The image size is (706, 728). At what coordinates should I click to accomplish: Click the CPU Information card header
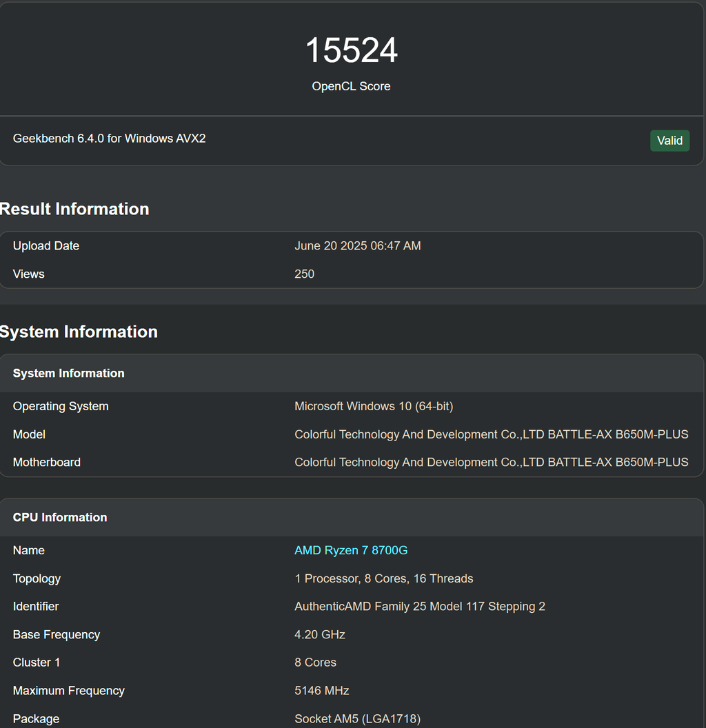pos(60,517)
